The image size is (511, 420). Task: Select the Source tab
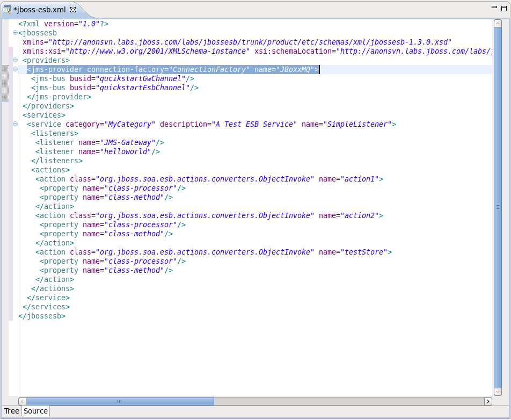pos(35,411)
